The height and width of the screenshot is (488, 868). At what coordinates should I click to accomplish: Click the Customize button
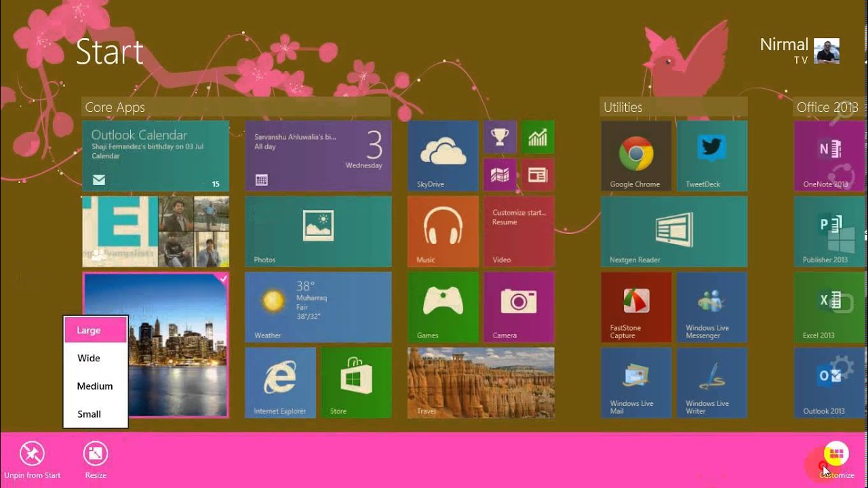836,460
